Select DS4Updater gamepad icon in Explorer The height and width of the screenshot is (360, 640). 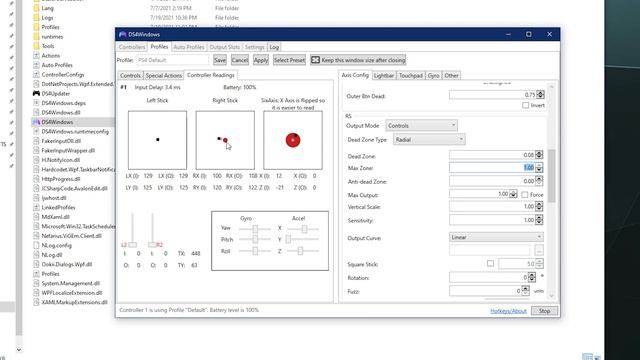36,93
